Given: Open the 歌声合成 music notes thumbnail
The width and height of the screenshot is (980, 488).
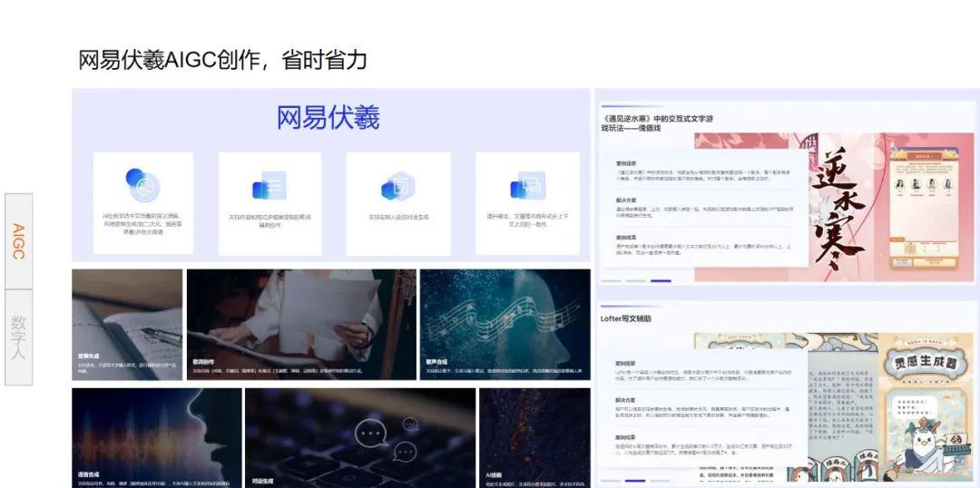Looking at the screenshot, I should 505,325.
